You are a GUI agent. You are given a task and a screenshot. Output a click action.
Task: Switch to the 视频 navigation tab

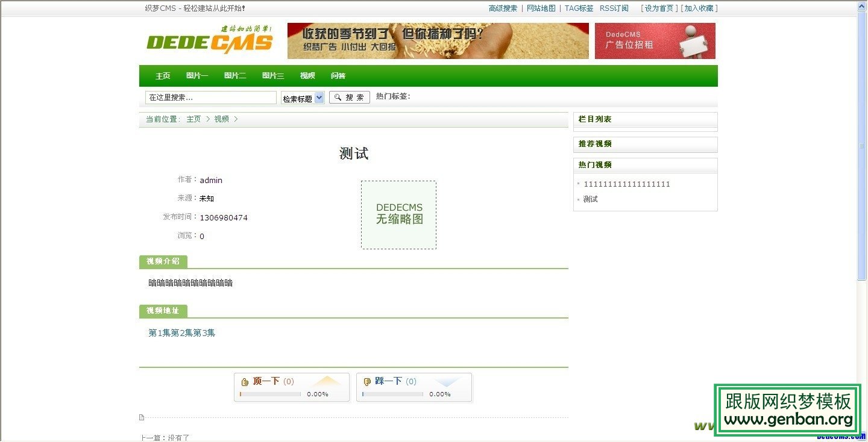(x=307, y=76)
